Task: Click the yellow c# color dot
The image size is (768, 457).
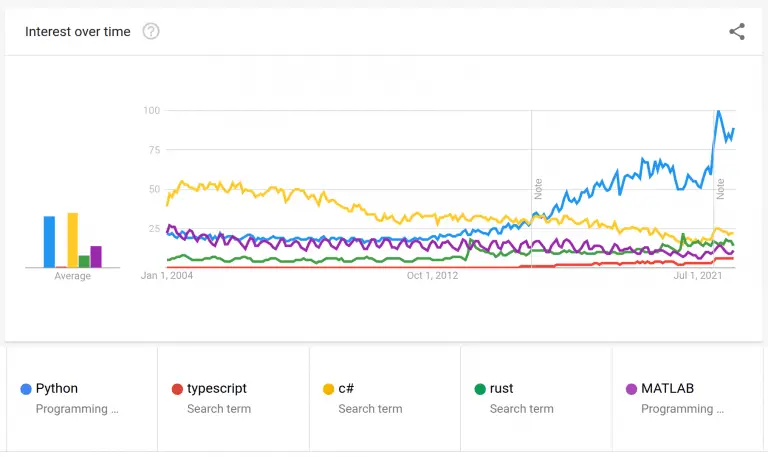Action: pos(329,389)
